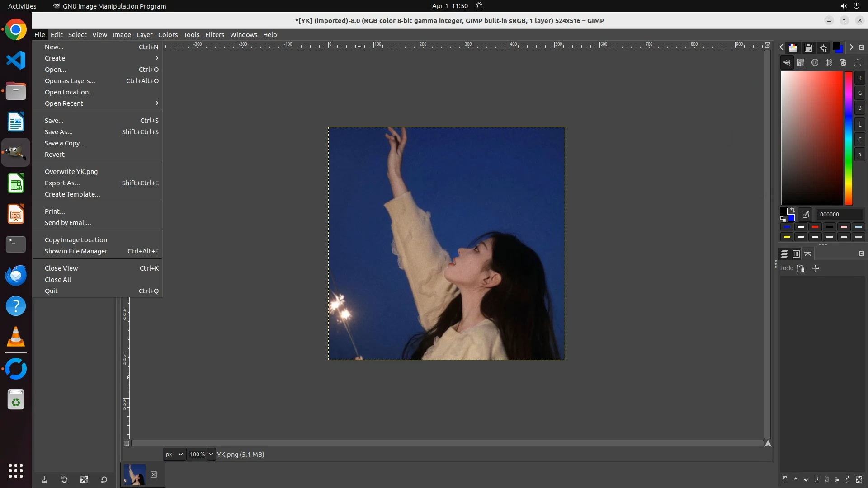Click Export As in File menu
Image resolution: width=868 pixels, height=488 pixels.
[x=62, y=183]
